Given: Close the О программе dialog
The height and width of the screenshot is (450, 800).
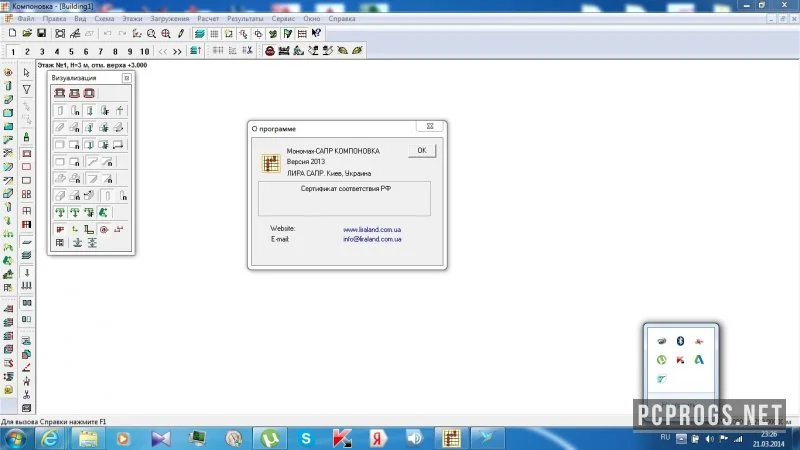Looking at the screenshot, I should pyautogui.click(x=430, y=127).
